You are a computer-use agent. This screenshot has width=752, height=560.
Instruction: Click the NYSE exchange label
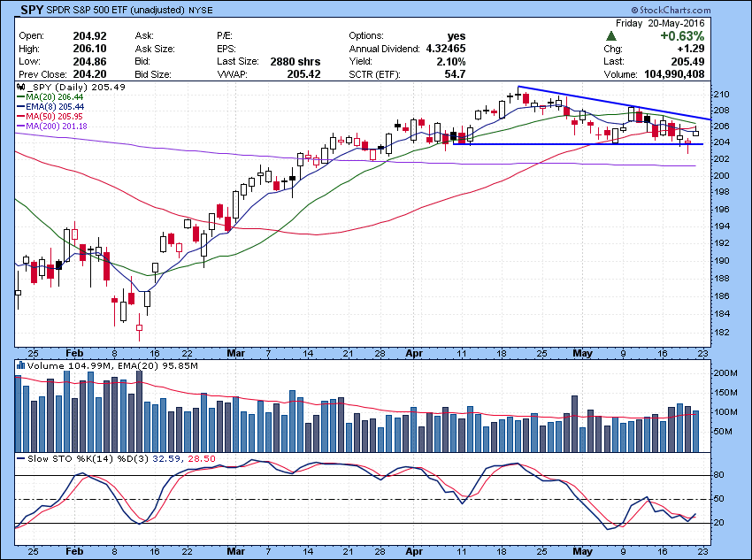[x=201, y=10]
